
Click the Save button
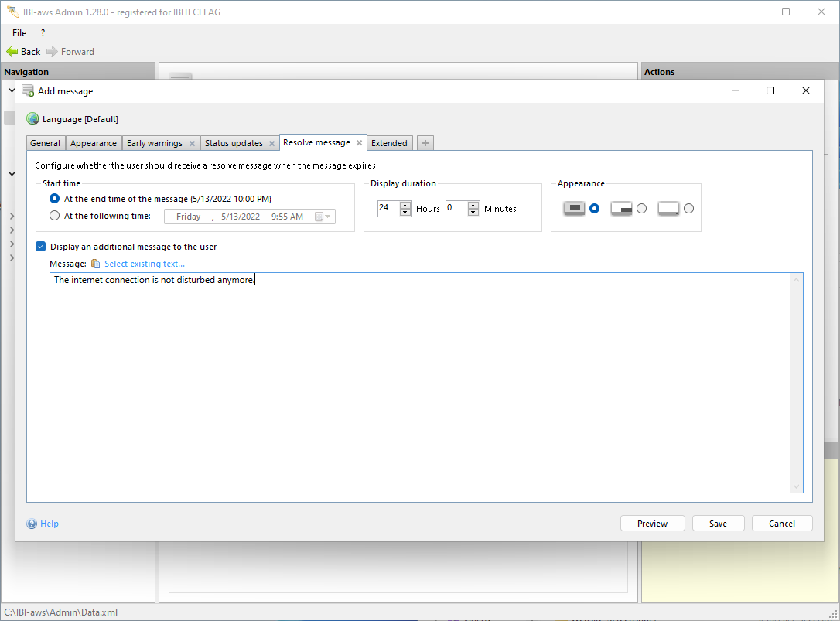[x=718, y=524]
